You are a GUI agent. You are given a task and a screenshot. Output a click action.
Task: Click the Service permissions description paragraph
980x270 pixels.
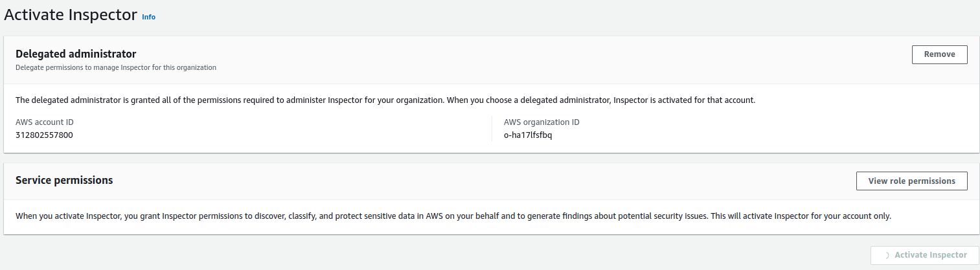(453, 216)
